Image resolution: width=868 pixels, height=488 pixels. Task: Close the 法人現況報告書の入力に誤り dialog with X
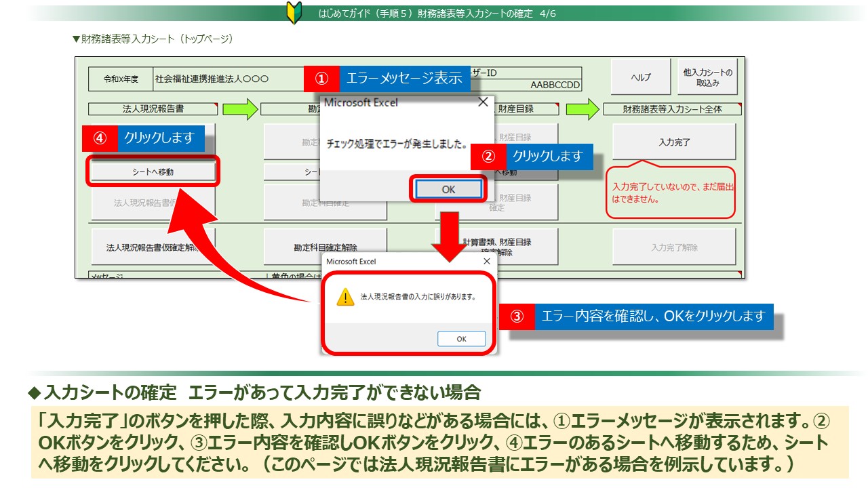(x=486, y=261)
